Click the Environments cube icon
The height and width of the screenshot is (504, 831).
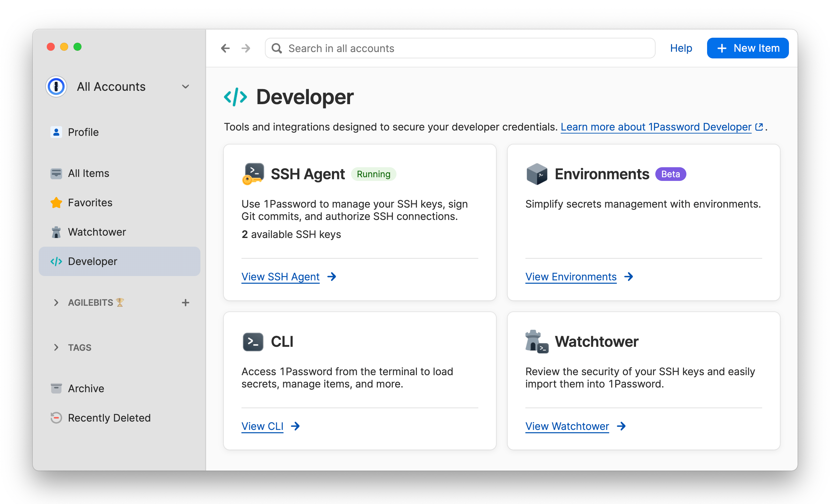click(x=536, y=174)
